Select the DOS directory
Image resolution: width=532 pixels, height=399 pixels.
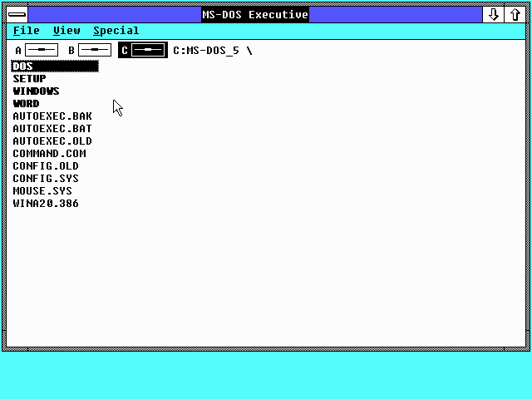(55, 66)
